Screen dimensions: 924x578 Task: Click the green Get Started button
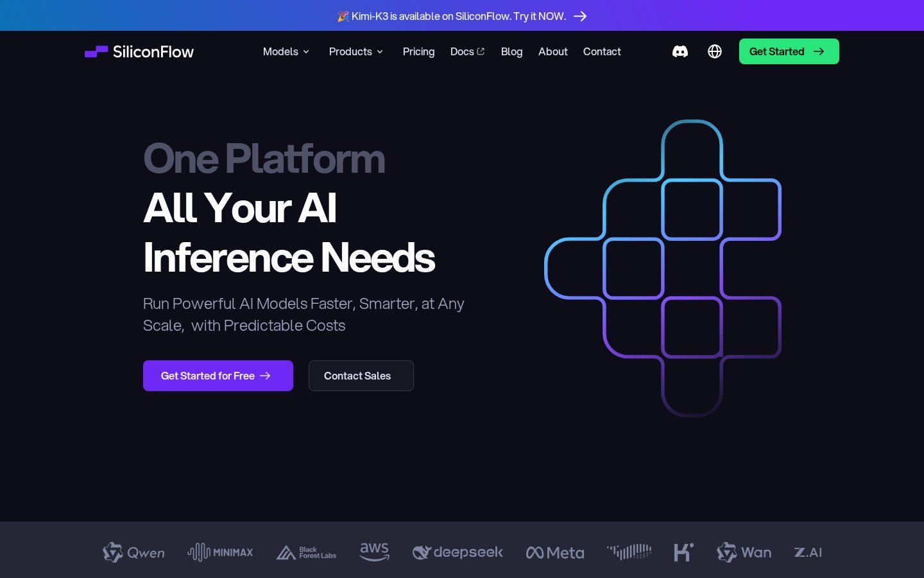789,51
